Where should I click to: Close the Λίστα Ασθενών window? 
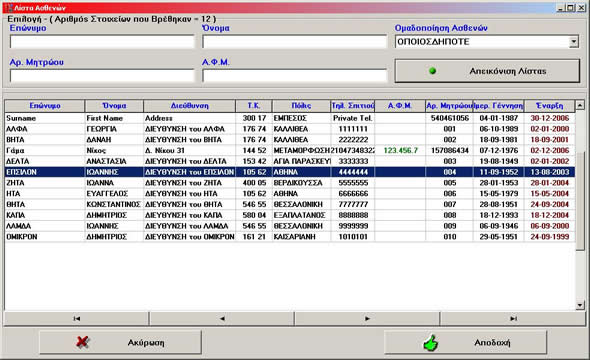(x=581, y=8)
